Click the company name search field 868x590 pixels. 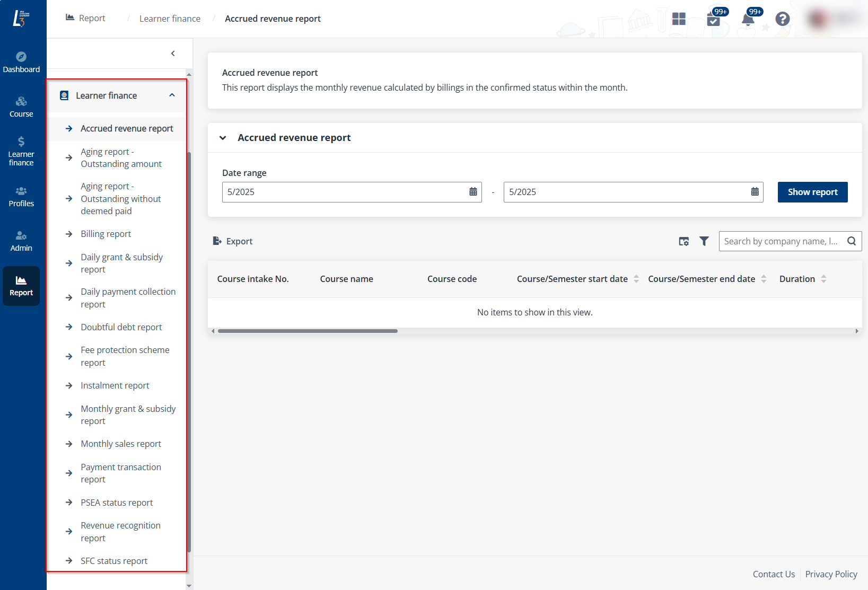(782, 241)
